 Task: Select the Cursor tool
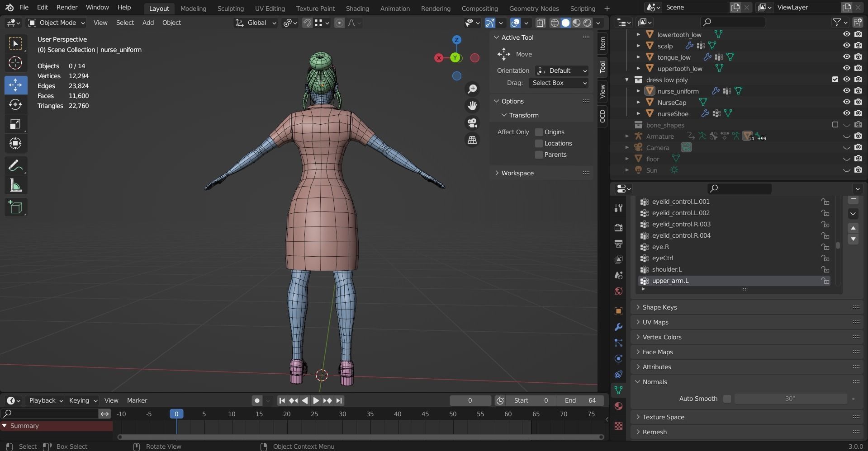(x=15, y=63)
